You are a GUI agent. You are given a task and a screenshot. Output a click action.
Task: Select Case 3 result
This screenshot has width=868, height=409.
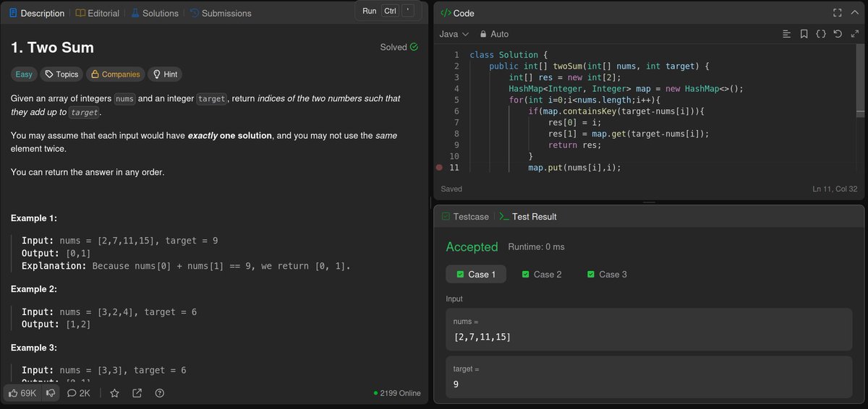pyautogui.click(x=606, y=274)
